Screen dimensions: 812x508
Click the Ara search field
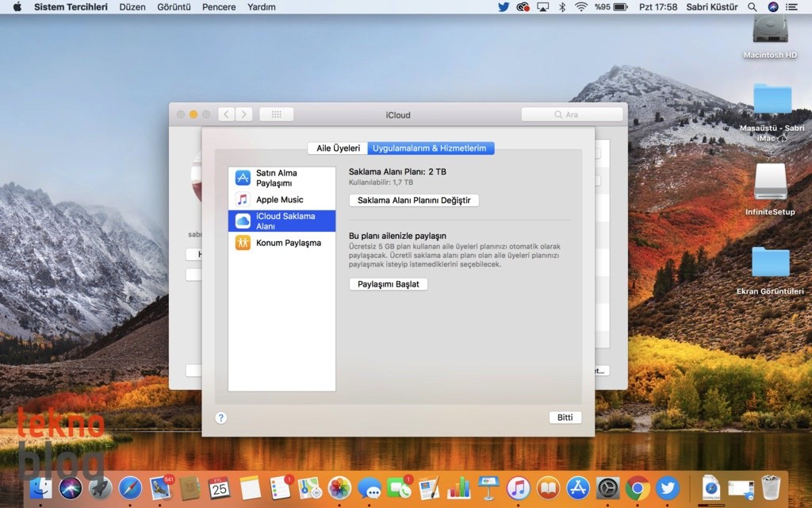pyautogui.click(x=572, y=114)
